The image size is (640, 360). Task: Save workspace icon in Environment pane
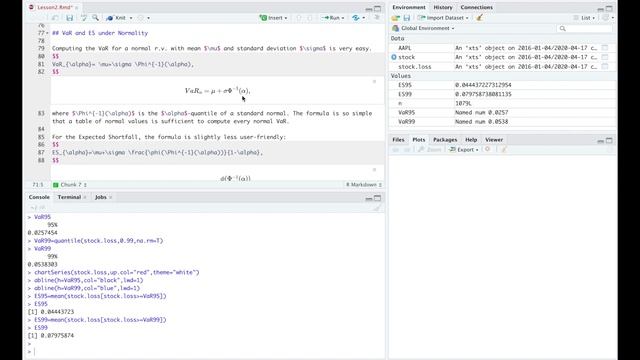tap(407, 18)
